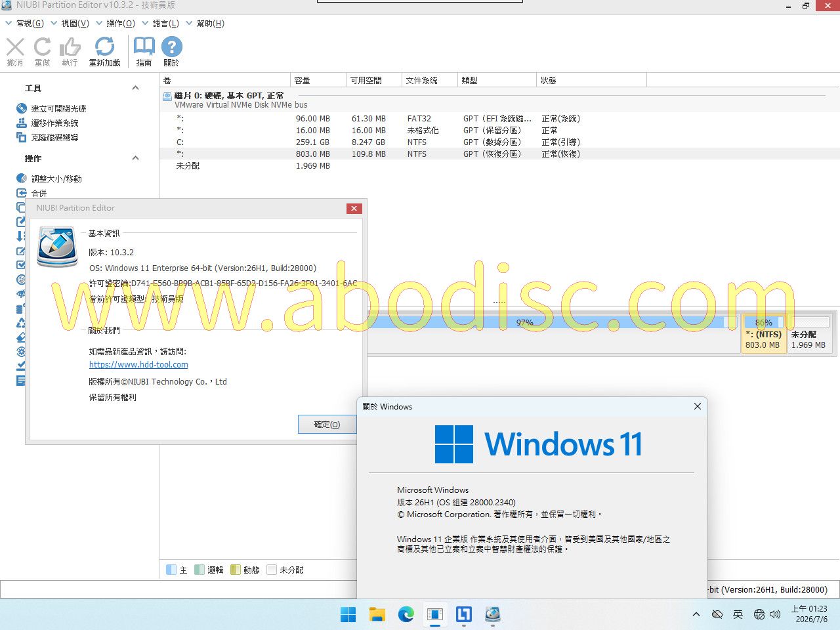
Task: Click the Windows 11 logo in winver dialog
Action: coord(454,444)
